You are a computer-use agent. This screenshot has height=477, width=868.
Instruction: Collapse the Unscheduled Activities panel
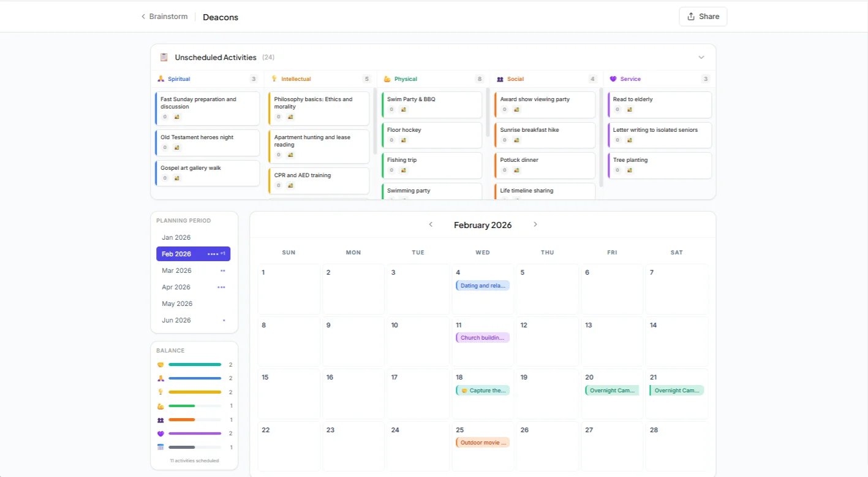(701, 56)
